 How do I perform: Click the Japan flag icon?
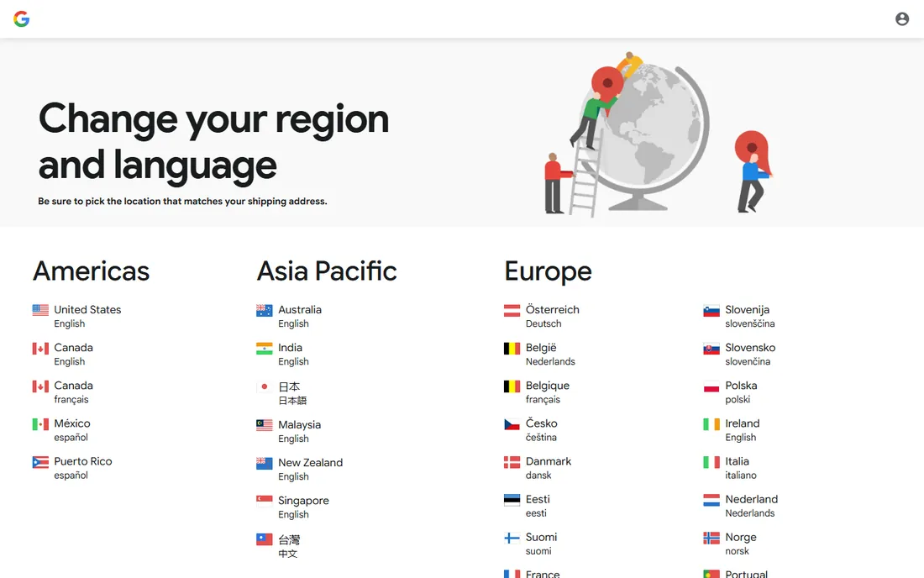(265, 386)
